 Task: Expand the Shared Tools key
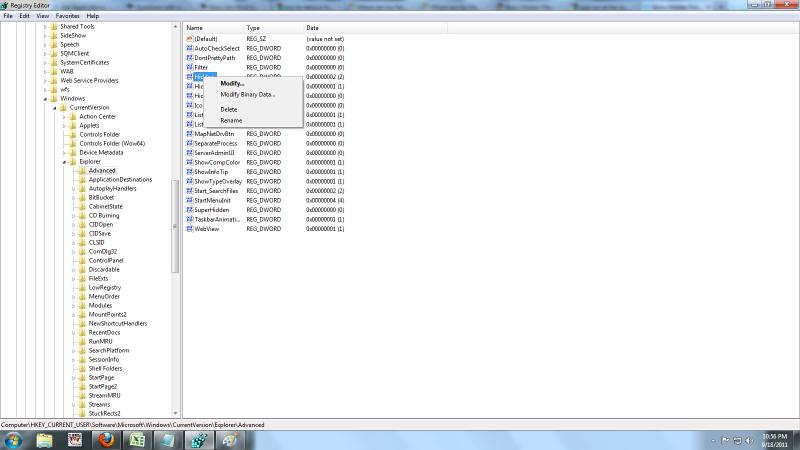point(45,27)
